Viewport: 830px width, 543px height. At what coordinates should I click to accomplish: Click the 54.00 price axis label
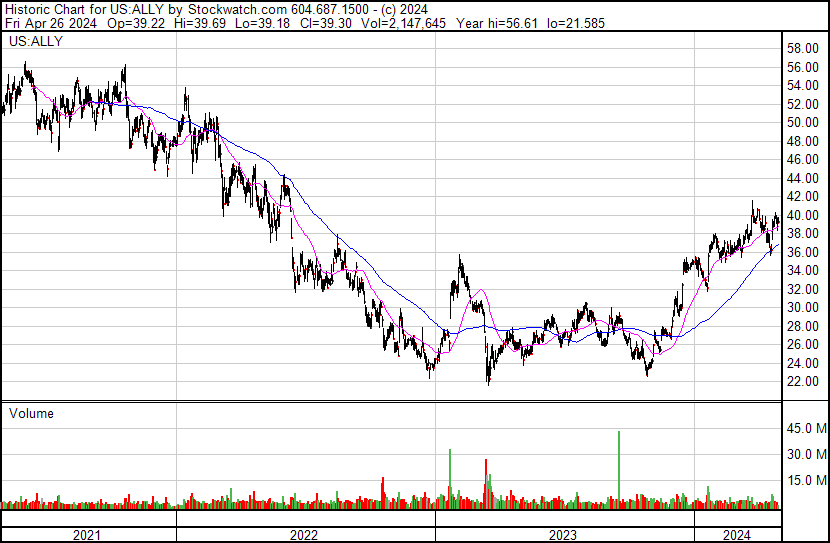click(x=802, y=86)
